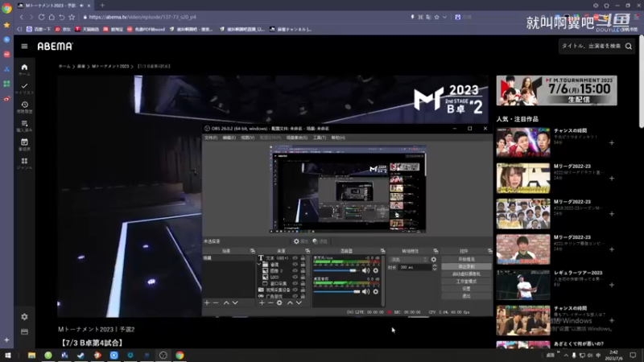Viewport: 644px width, 362px height.
Task: Mute the first mixer audio channel
Action: (365, 270)
